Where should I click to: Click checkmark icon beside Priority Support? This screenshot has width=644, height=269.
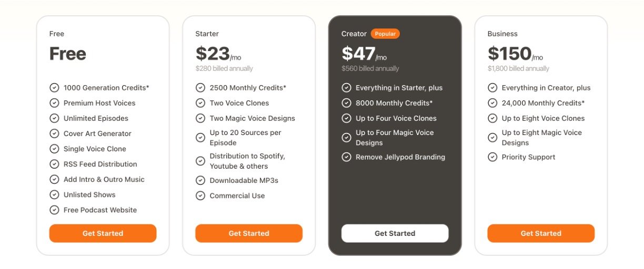pos(492,157)
